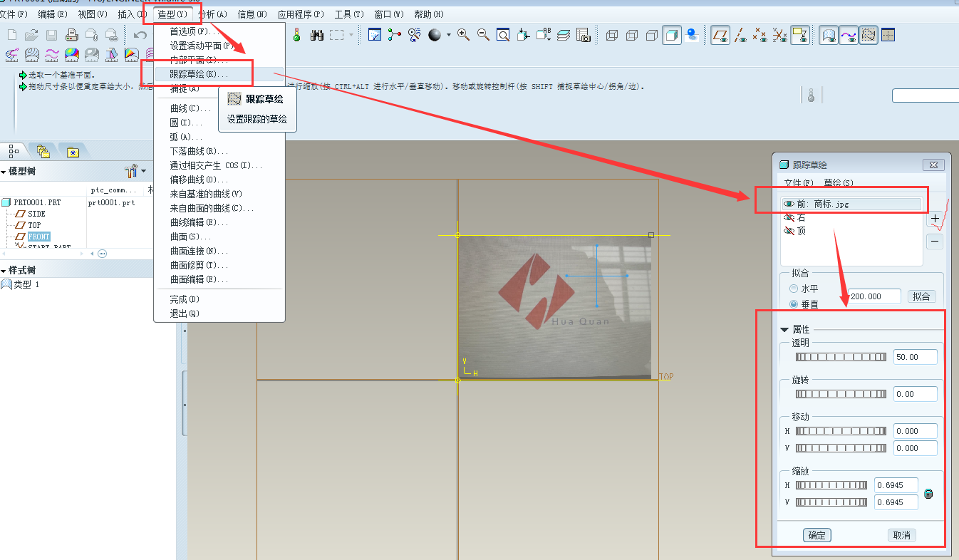Click the Print icon
This screenshot has width=959, height=560.
(71, 35)
